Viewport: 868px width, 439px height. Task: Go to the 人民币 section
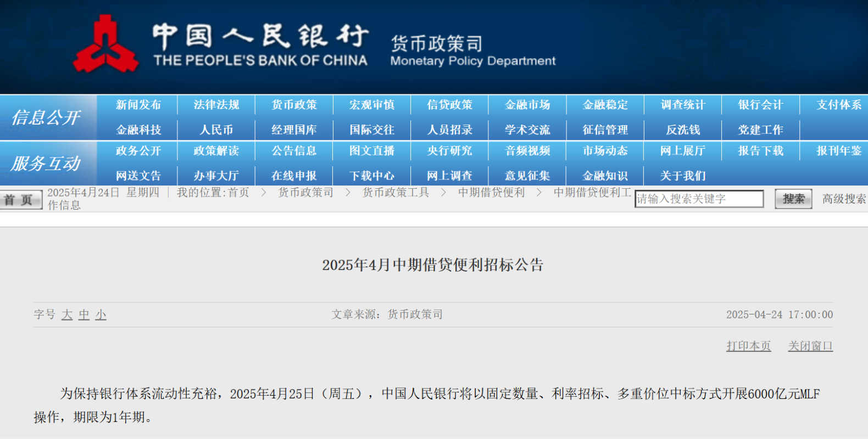(216, 130)
